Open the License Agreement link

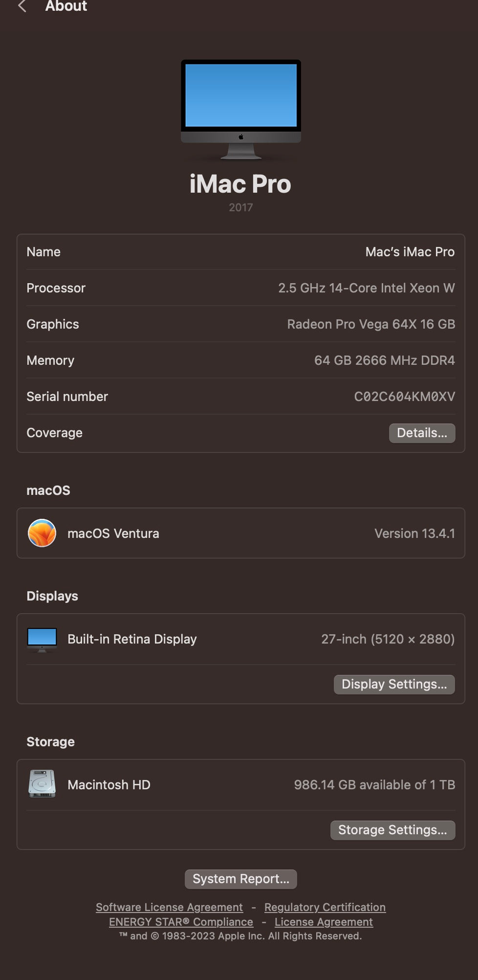tap(324, 922)
